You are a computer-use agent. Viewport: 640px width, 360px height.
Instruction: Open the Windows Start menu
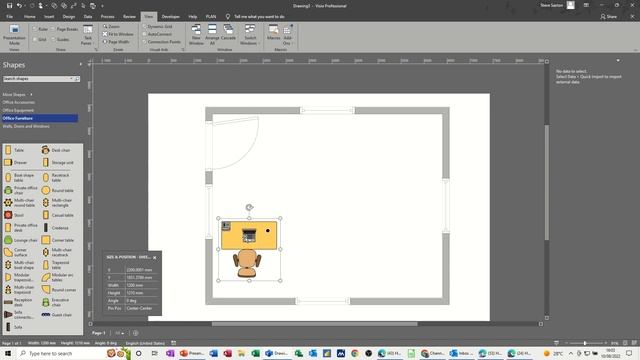tap(7, 353)
